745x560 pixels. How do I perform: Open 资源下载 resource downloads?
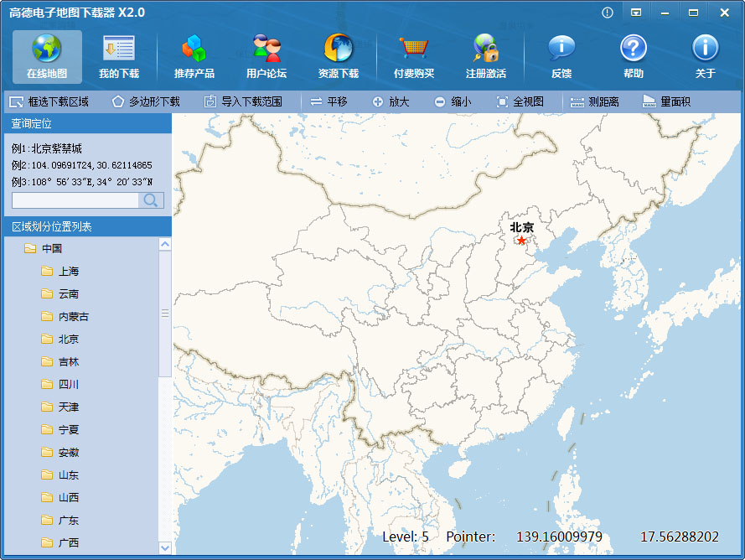tap(339, 56)
